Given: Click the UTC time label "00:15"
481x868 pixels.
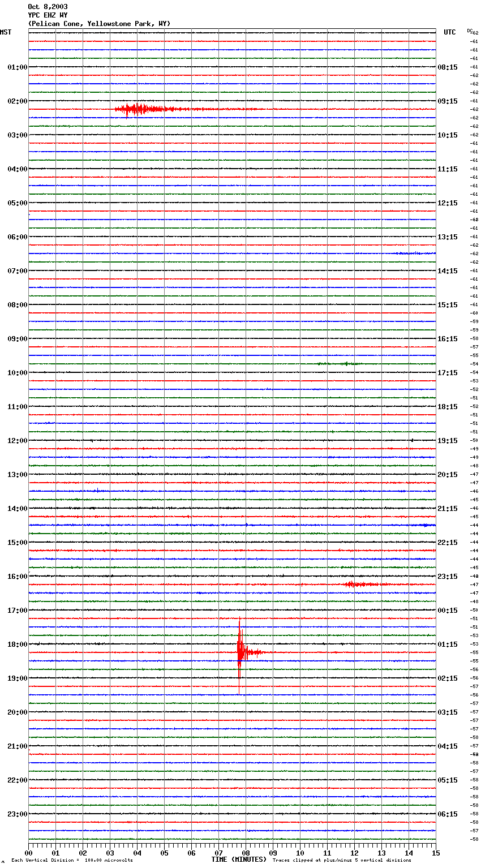Looking at the screenshot, I should 448,611.
